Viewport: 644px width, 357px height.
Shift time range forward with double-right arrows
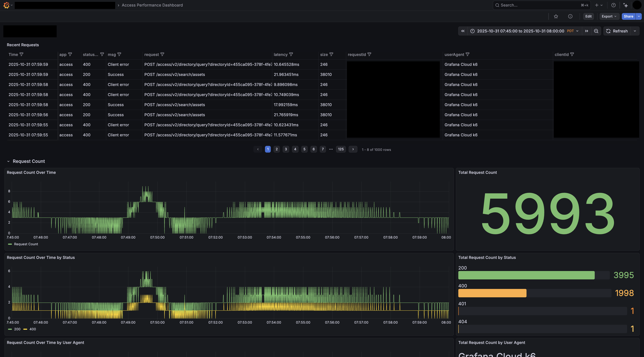tap(586, 31)
